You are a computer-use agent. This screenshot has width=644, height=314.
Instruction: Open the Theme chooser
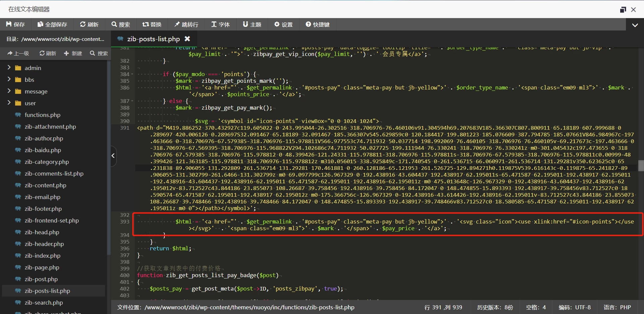[x=252, y=24]
